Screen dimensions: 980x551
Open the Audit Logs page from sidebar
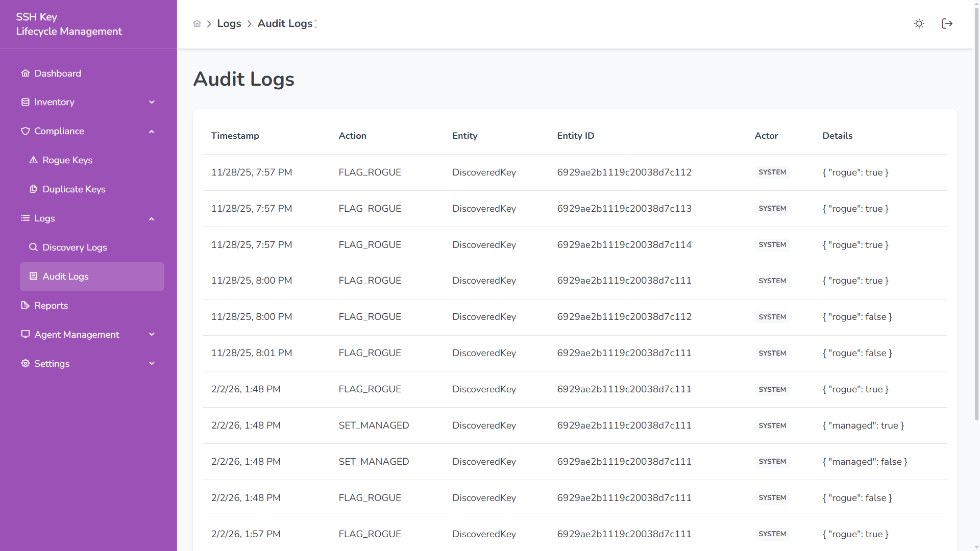tap(65, 276)
